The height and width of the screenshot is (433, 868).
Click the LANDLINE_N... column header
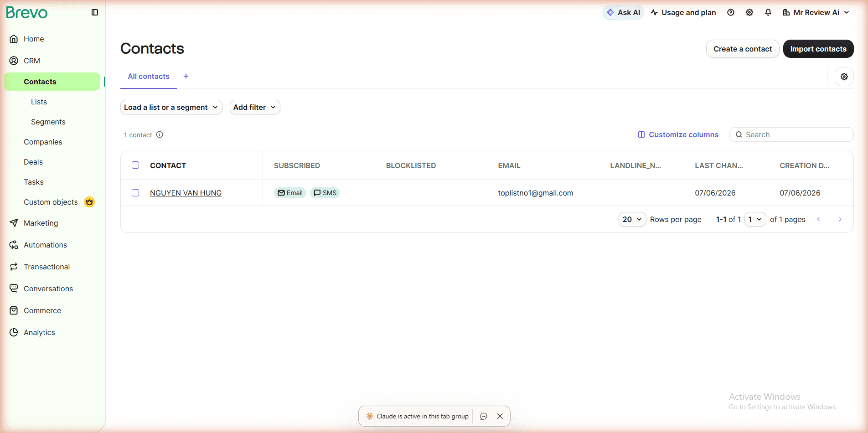click(635, 165)
